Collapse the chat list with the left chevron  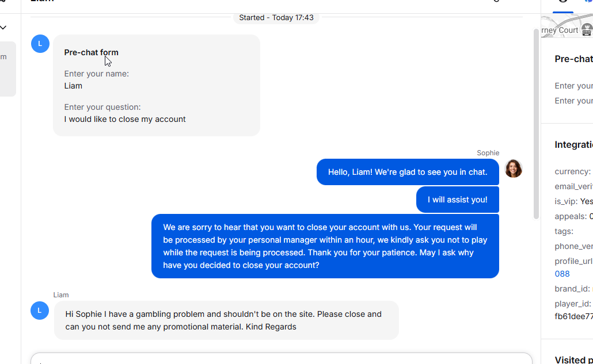tap(3, 27)
